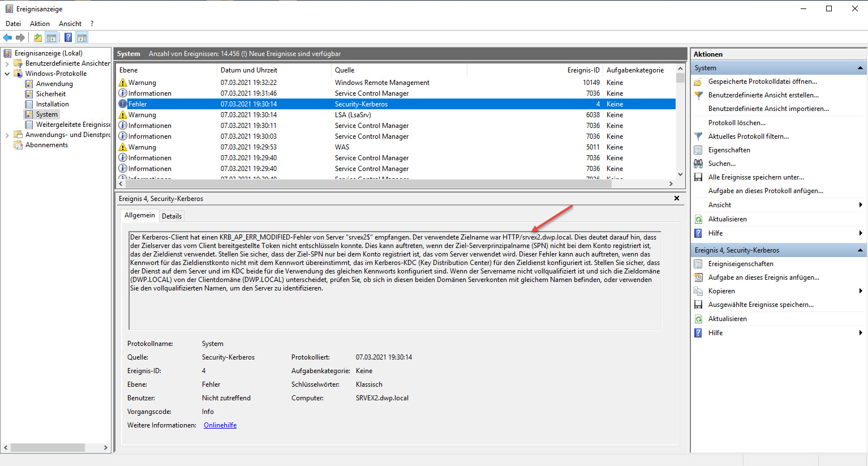868x466 pixels.
Task: Open the Aktion menu
Action: [x=40, y=24]
